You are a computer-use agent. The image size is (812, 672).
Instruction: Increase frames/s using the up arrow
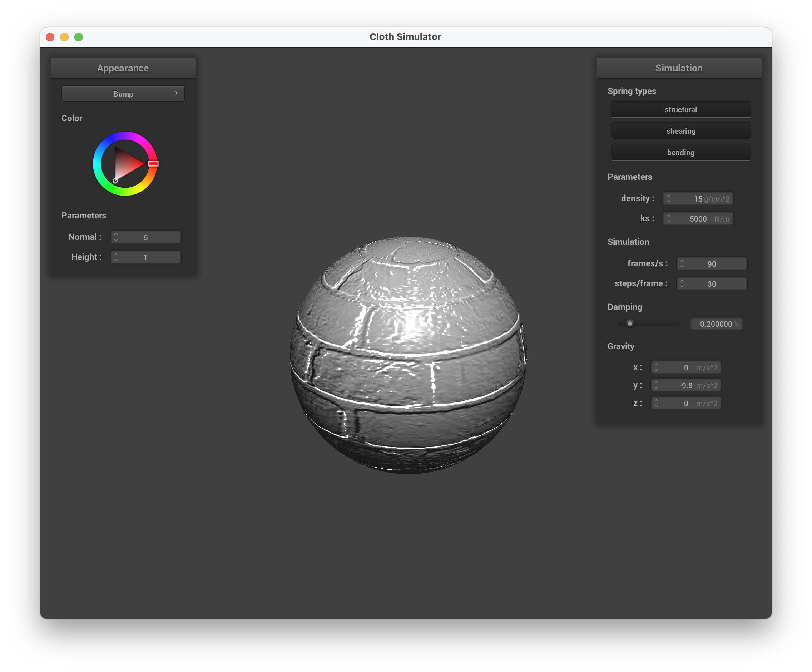(x=682, y=261)
